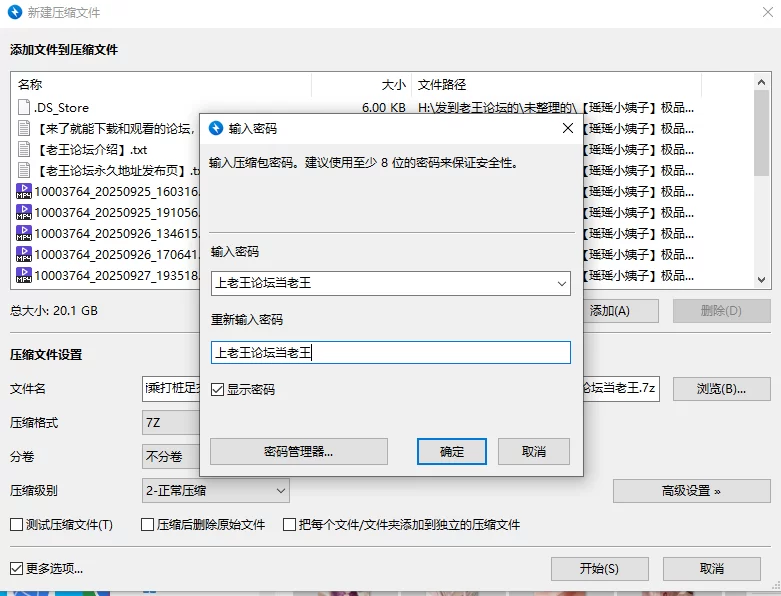Screen dimensions: 781x596
Task: Enable 测试压缩文件(T) checkbox
Action: tap(17, 524)
